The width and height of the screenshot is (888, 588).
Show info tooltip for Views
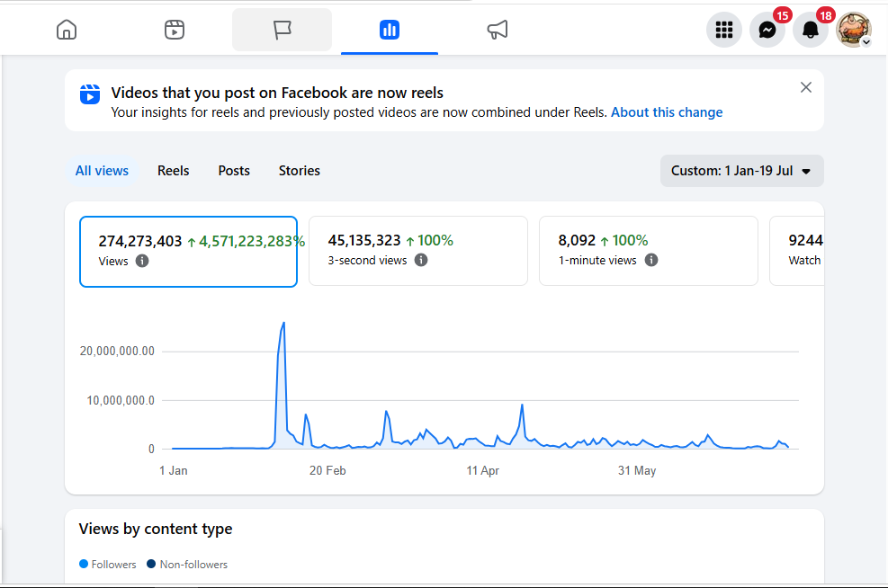click(x=142, y=261)
